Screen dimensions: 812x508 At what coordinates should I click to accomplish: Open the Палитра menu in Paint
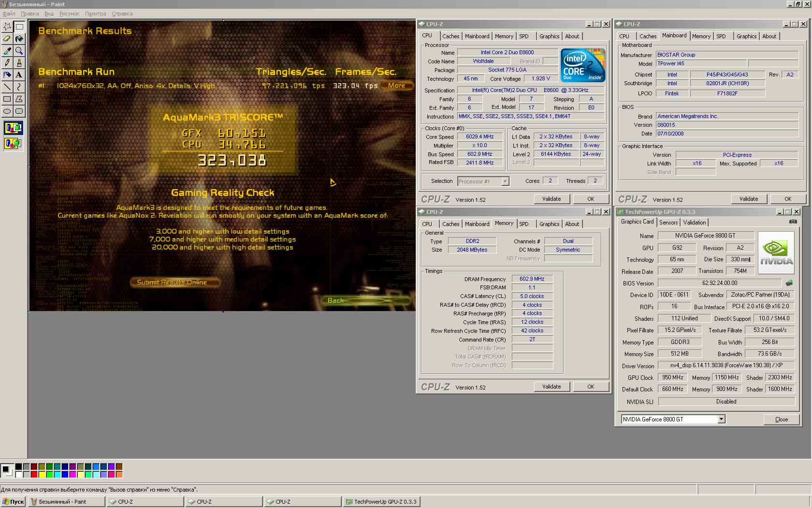pos(95,14)
